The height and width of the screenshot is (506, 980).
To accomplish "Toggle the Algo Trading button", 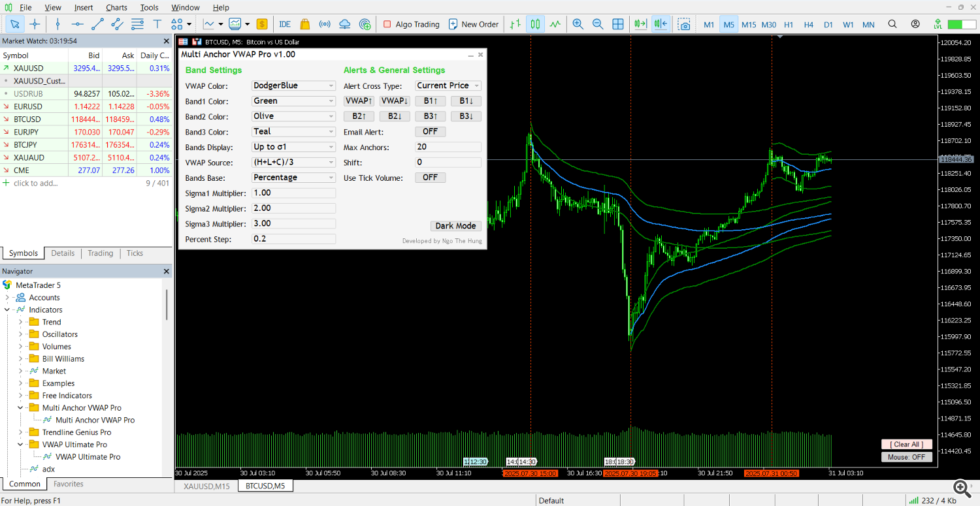I will coord(412,24).
